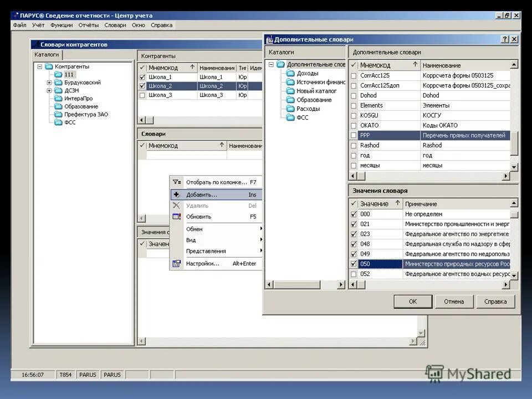Viewport: 532px width, 399px height.
Task: Click the Примечание column header
Action: (457, 203)
